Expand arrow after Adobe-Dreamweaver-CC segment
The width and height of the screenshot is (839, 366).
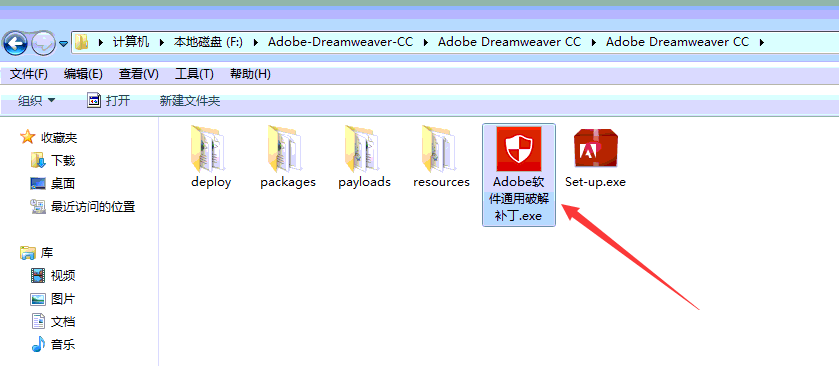click(x=426, y=42)
